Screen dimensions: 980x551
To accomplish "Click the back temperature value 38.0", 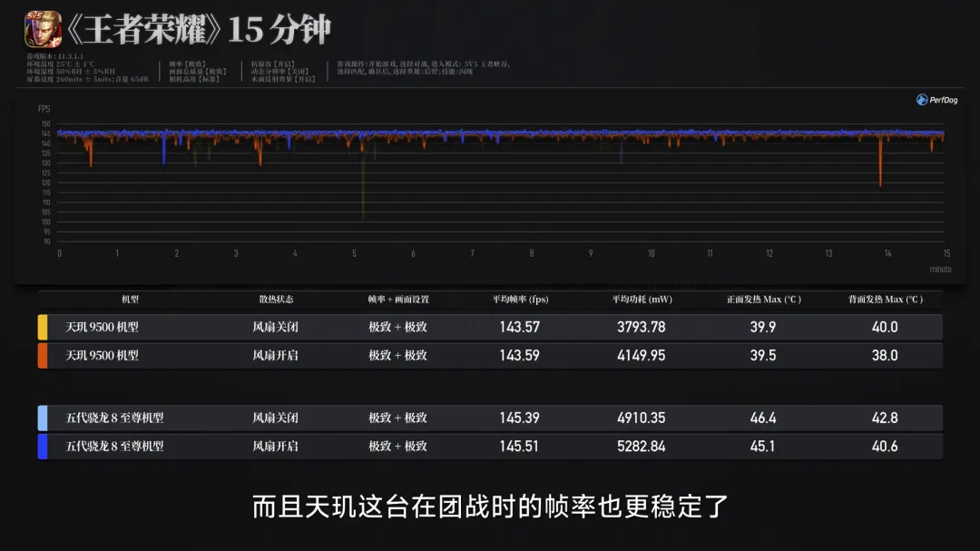I will coord(885,355).
